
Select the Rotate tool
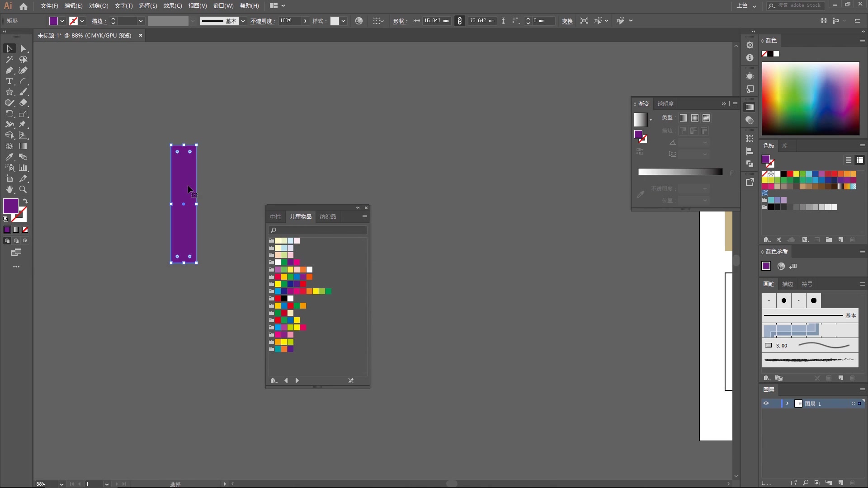9,114
